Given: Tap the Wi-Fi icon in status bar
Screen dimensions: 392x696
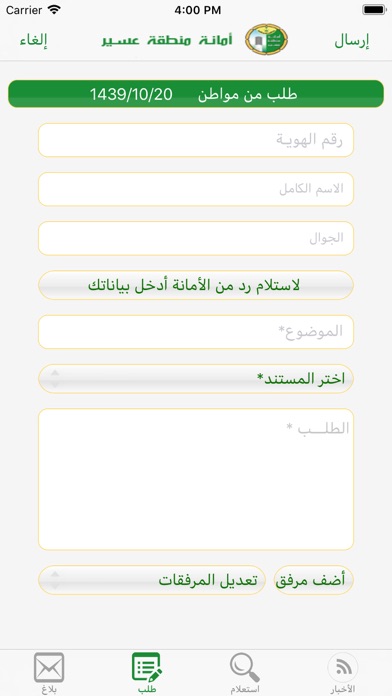Looking at the screenshot, I should point(55,10).
